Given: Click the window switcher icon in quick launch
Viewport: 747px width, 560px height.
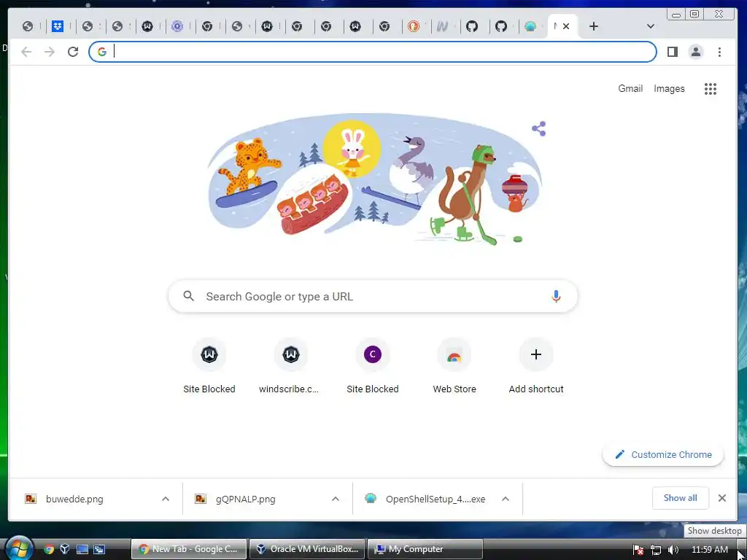Looking at the screenshot, I should [99, 549].
